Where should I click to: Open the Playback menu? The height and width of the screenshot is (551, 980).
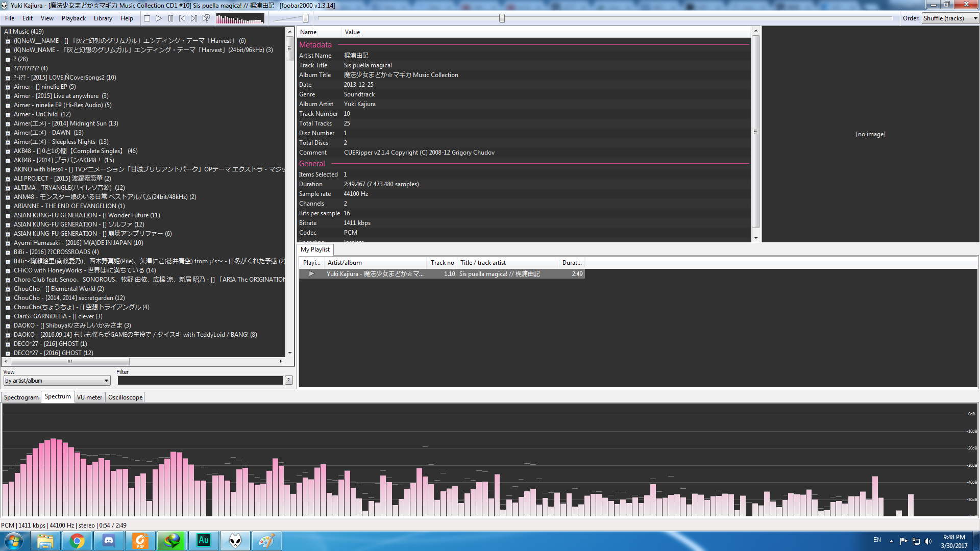(x=73, y=18)
